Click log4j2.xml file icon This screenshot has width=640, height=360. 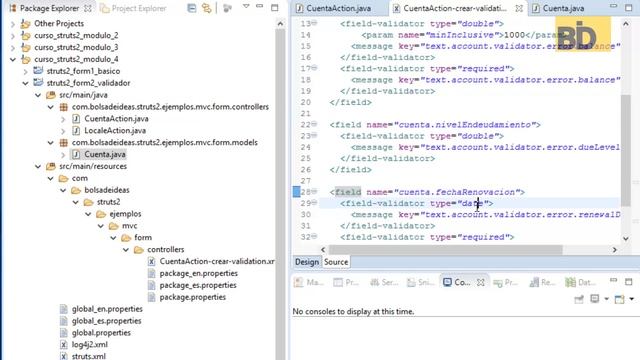pos(63,344)
